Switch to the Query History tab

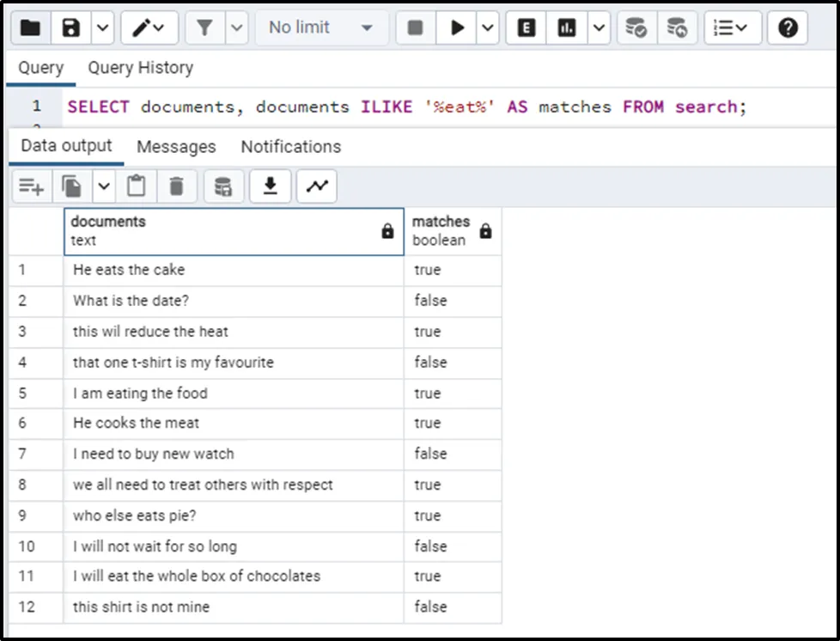click(x=140, y=68)
